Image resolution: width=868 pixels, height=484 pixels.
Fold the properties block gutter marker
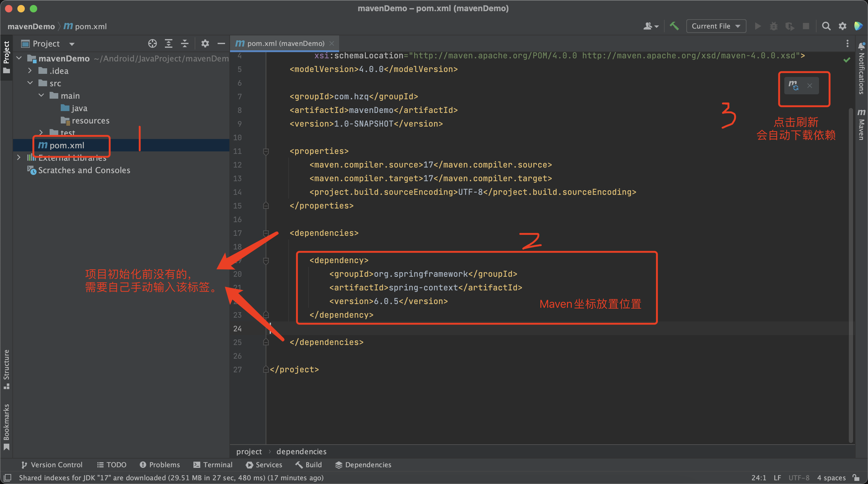(x=266, y=151)
